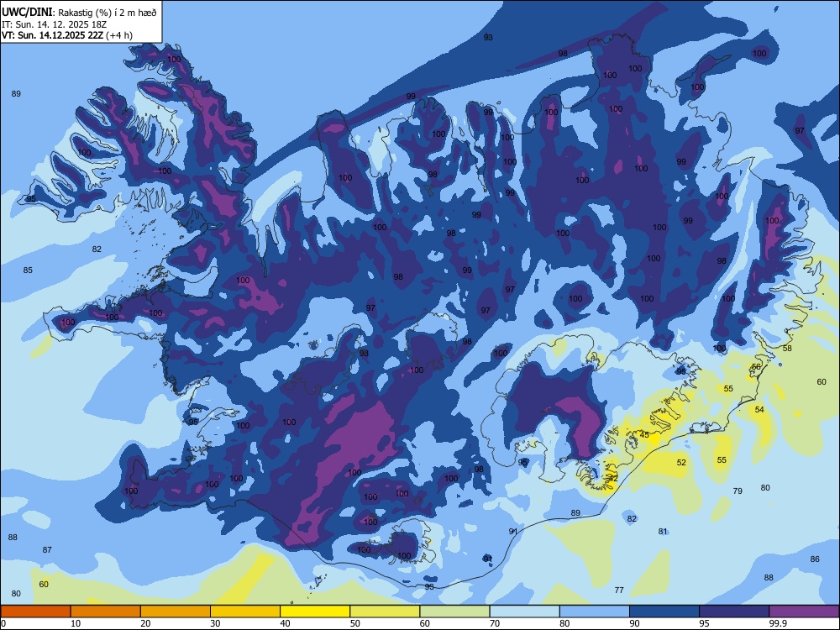Viewport: 840px width, 630px height.
Task: Click the '58' humidity value on the map
Action: pyautogui.click(x=787, y=349)
